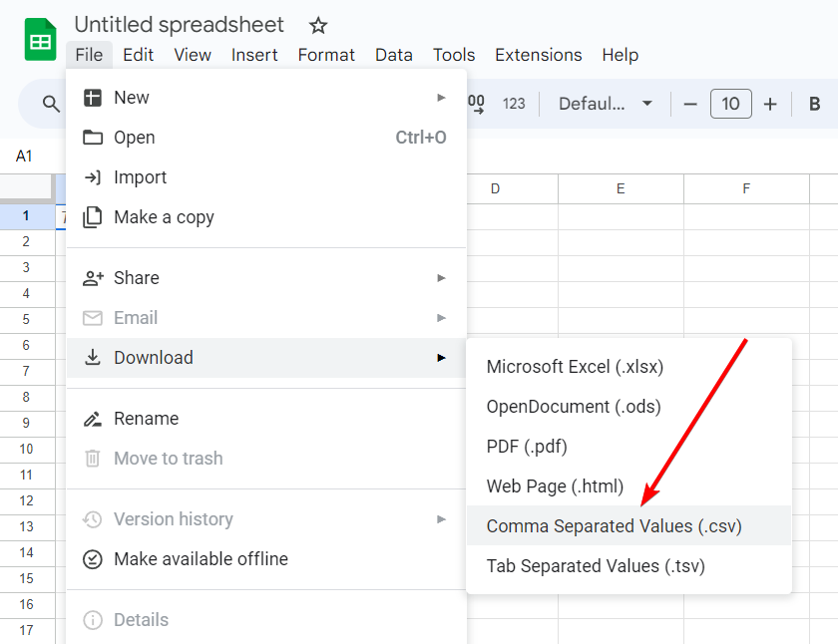Click the select-all corner box

pyautogui.click(x=27, y=189)
